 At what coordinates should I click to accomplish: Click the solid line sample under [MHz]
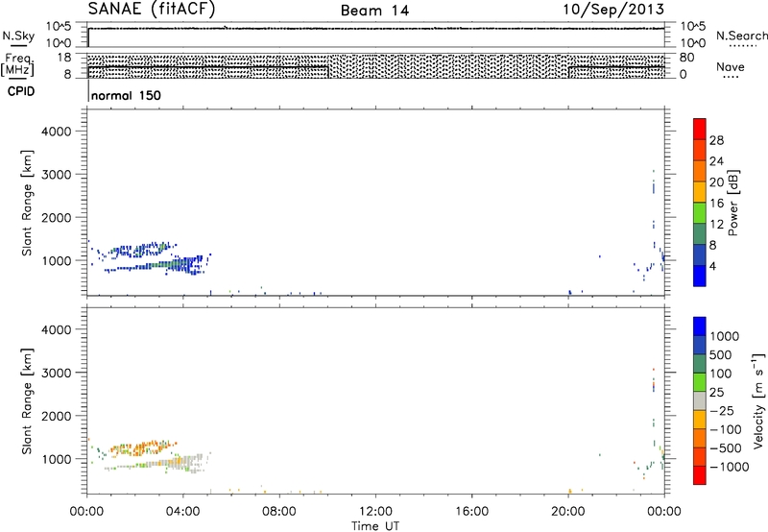18,79
